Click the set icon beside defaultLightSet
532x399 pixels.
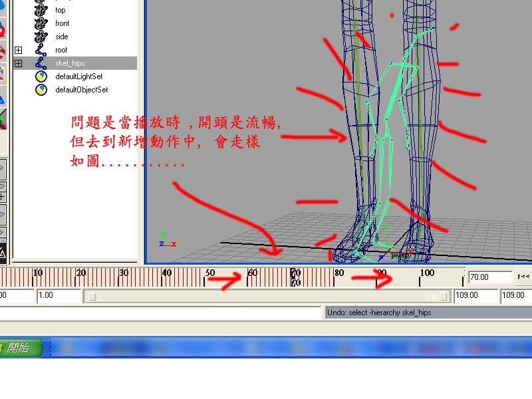pyautogui.click(x=41, y=76)
